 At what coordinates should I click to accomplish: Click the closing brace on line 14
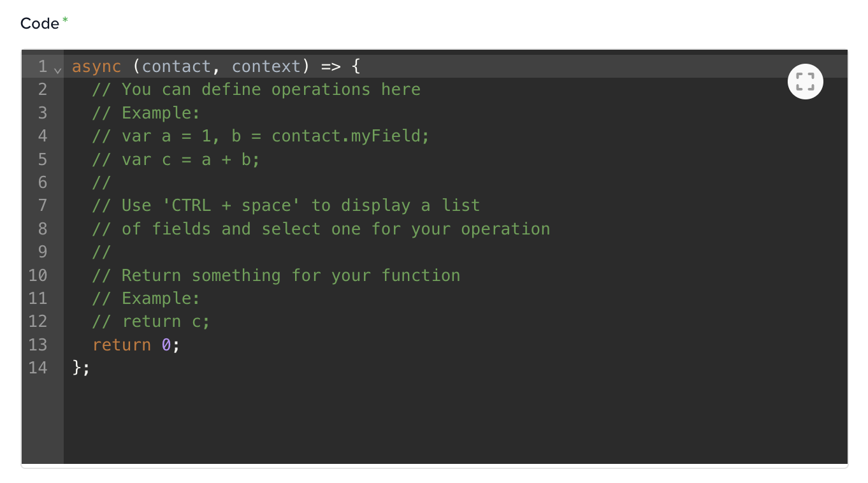pos(77,368)
